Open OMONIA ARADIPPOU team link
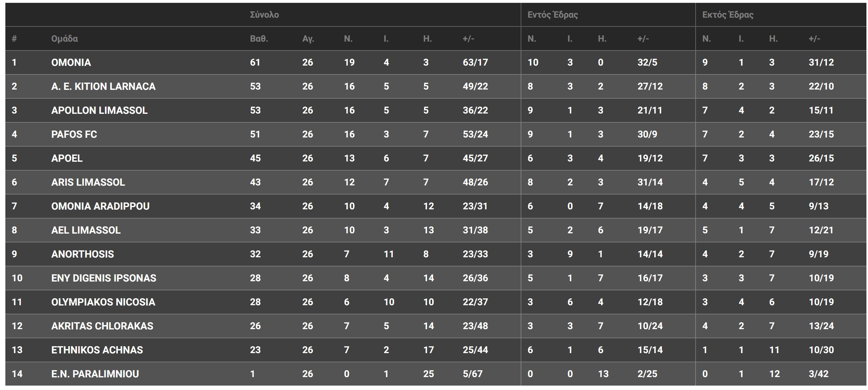The image size is (868, 390). point(100,206)
